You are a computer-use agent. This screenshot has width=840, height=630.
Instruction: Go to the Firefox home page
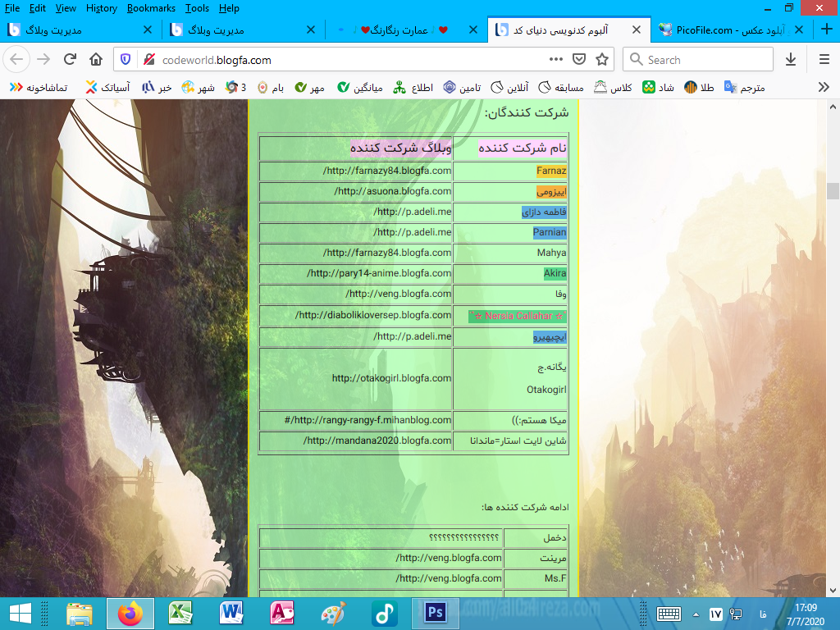[96, 60]
